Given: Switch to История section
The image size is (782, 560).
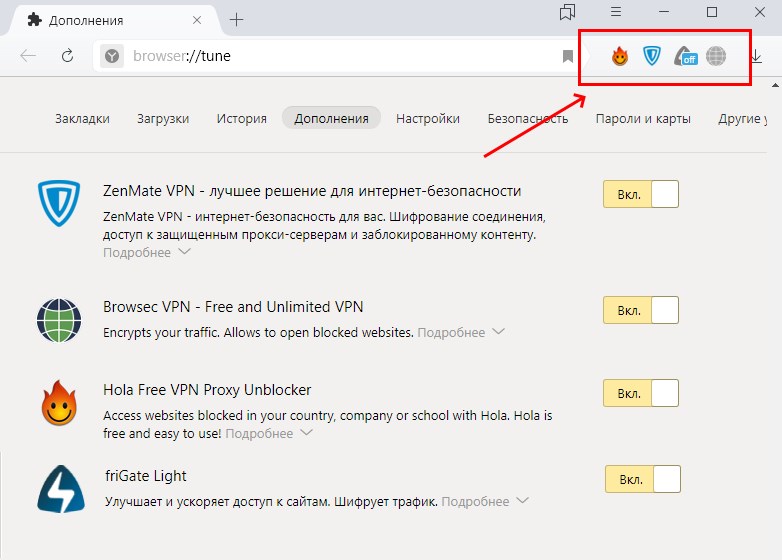Looking at the screenshot, I should pos(241,119).
